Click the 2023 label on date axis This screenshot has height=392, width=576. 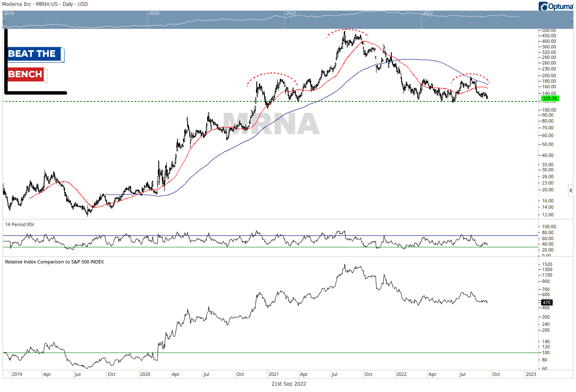pos(531,374)
